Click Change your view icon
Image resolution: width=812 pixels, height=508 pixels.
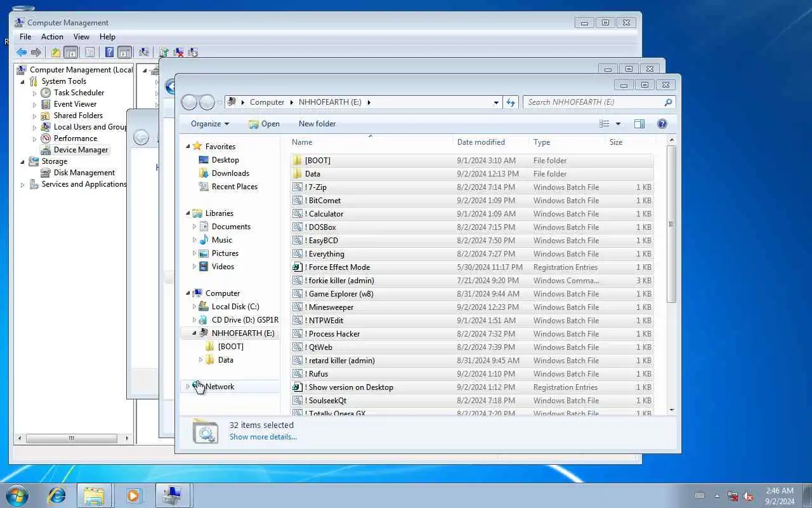coord(605,124)
